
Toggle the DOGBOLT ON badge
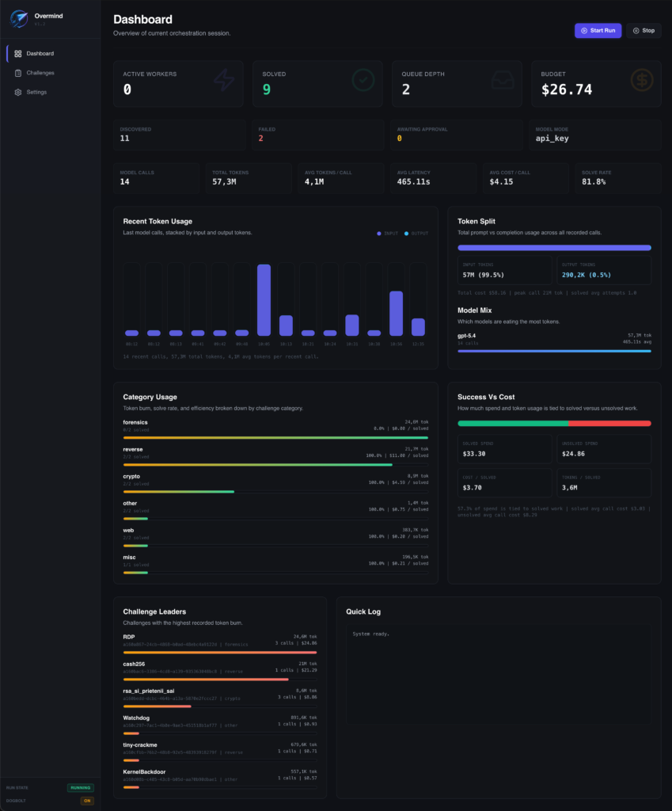tap(87, 801)
